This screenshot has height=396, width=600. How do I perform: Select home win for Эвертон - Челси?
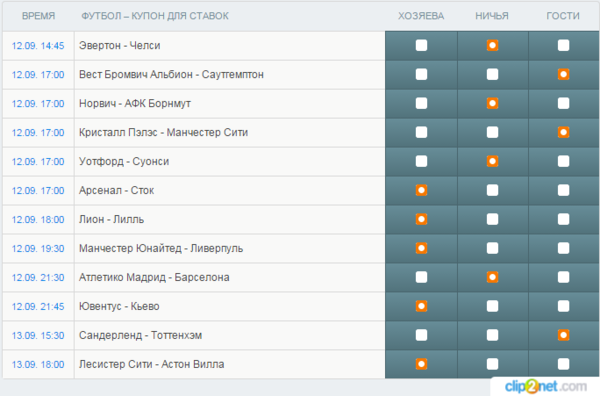click(421, 46)
